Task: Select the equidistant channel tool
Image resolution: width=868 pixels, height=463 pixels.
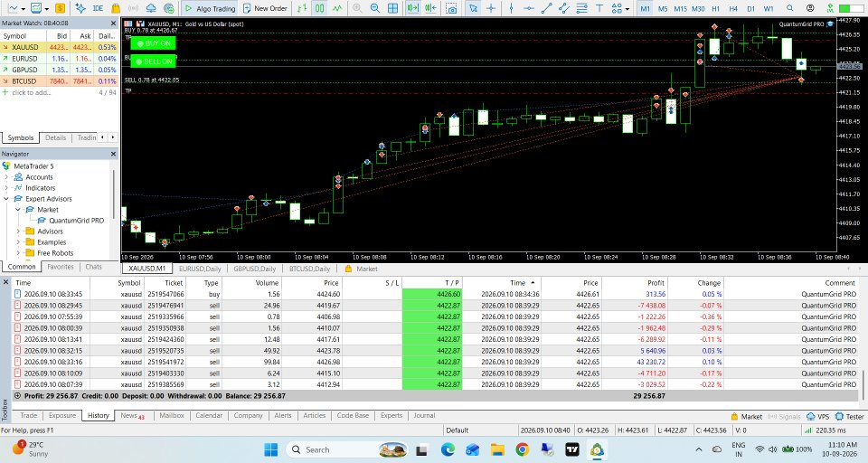Action: pos(564,8)
